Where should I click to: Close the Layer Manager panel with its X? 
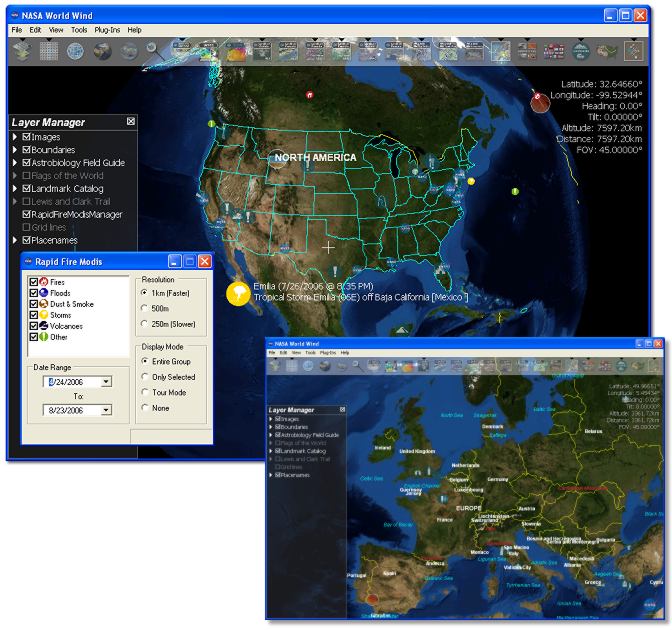[x=131, y=122]
